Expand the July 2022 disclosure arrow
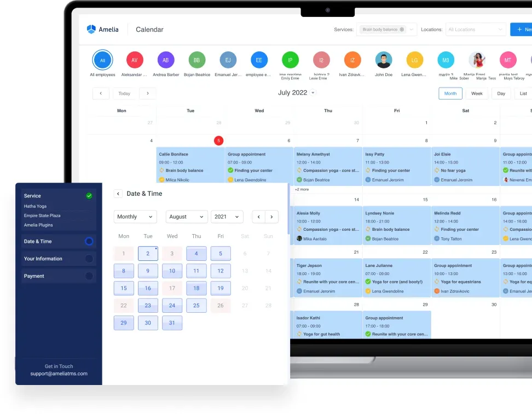The height and width of the screenshot is (414, 532). click(x=313, y=92)
